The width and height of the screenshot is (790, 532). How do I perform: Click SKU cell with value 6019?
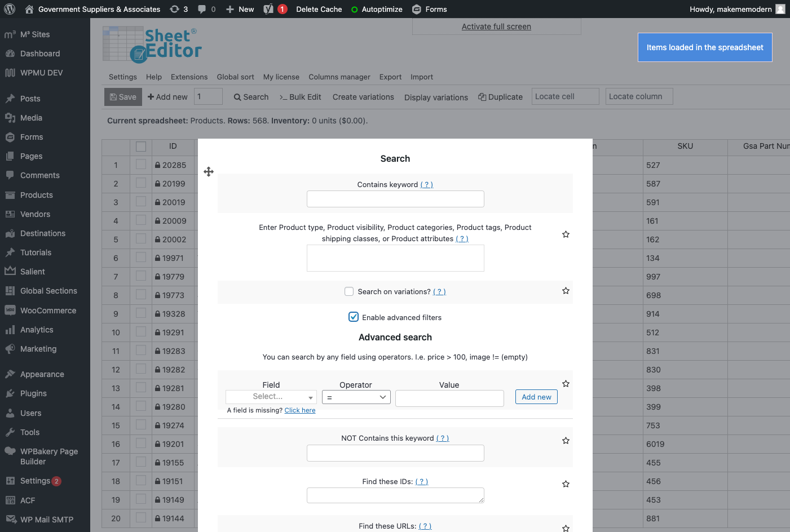pos(685,444)
